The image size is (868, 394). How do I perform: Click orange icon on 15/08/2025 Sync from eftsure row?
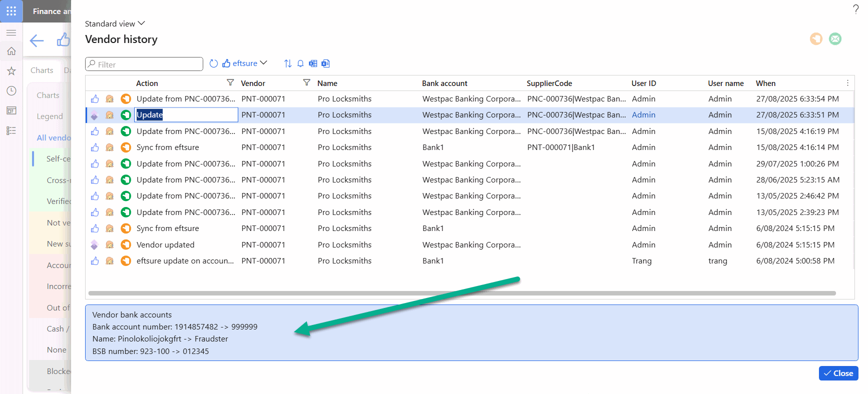(126, 147)
